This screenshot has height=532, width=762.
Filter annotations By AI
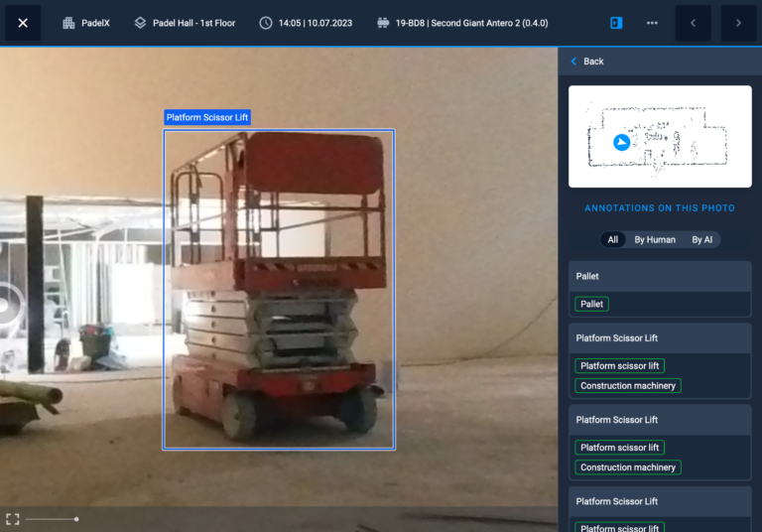point(702,239)
